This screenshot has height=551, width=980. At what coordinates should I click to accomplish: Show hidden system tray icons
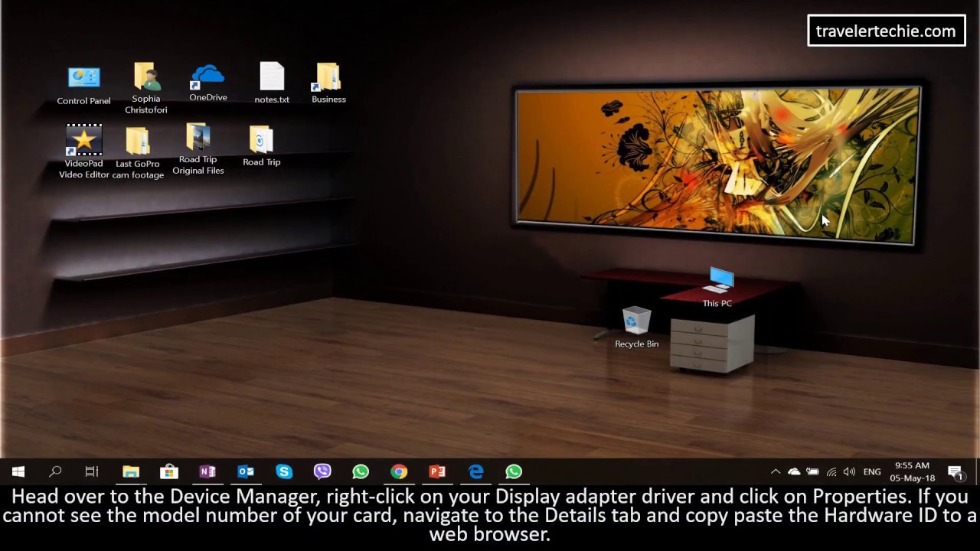point(776,471)
